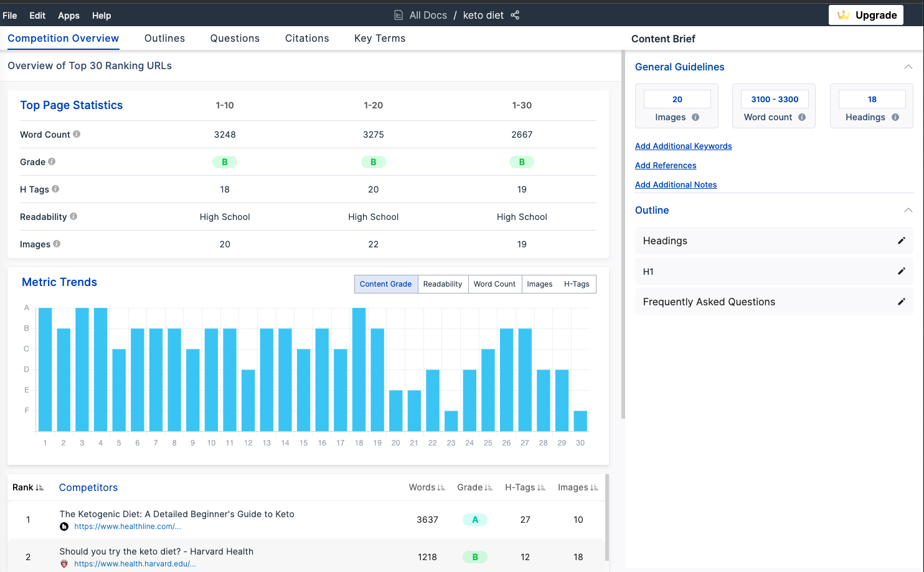Edit the H1 outline section
Screen dimensions: 924x572
pyautogui.click(x=901, y=271)
